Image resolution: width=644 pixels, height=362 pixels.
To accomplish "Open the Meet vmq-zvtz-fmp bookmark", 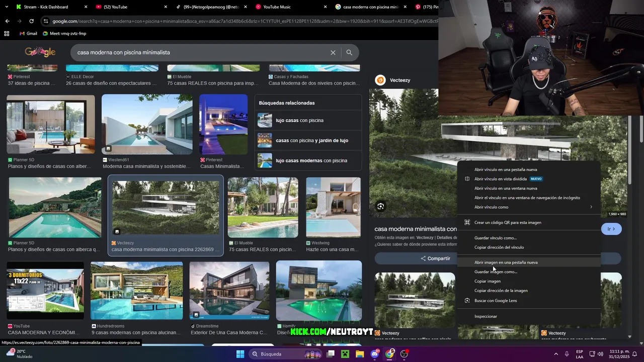I will [x=65, y=33].
